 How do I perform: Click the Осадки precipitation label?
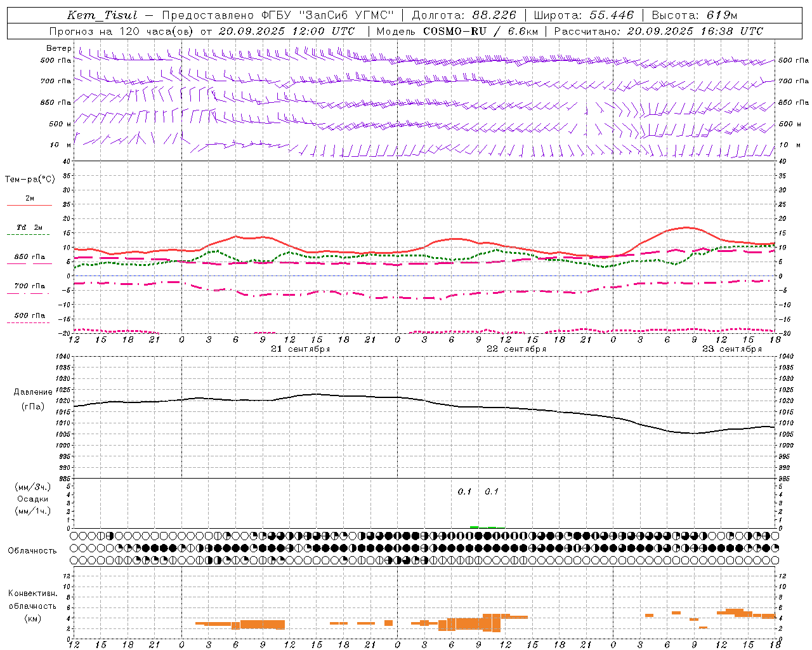[32, 499]
